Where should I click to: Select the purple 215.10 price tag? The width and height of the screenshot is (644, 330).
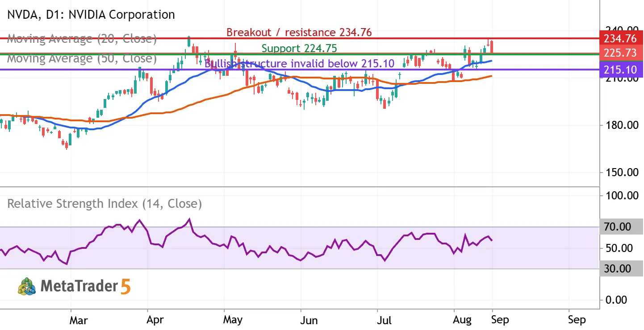pyautogui.click(x=621, y=70)
